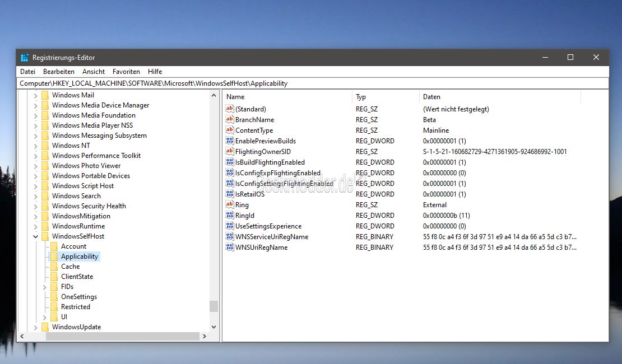
Task: Click the WindowsRuntime folder icon
Action: [45, 226]
